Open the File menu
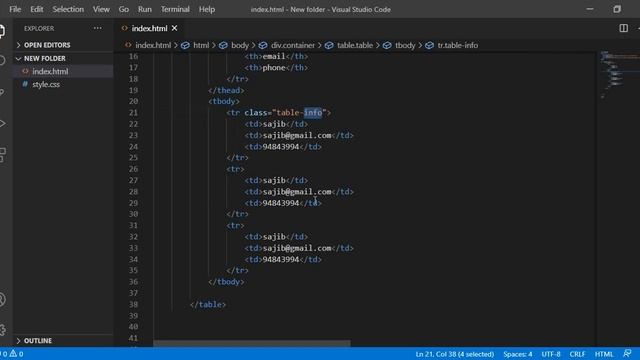This screenshot has width=640, height=360. tap(15, 9)
